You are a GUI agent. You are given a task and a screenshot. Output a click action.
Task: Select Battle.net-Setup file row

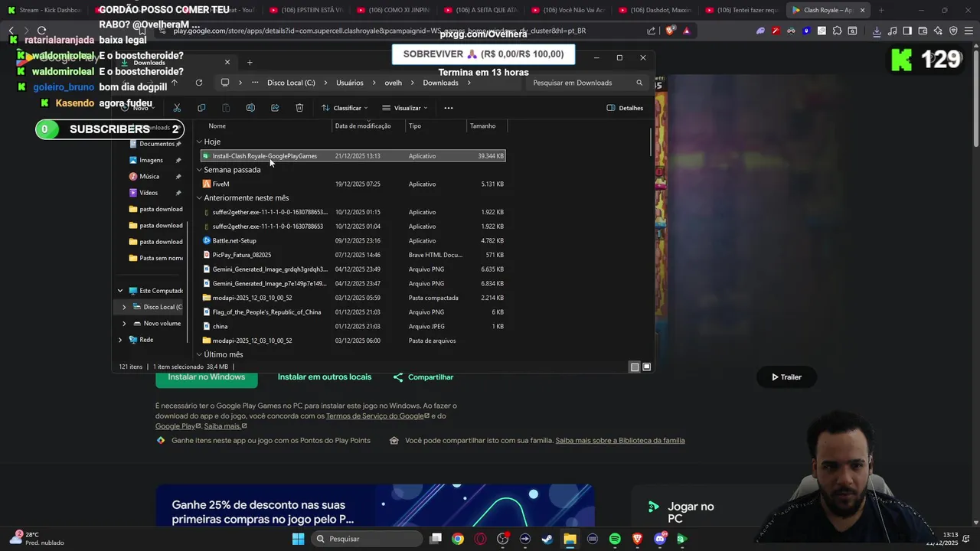coord(352,241)
